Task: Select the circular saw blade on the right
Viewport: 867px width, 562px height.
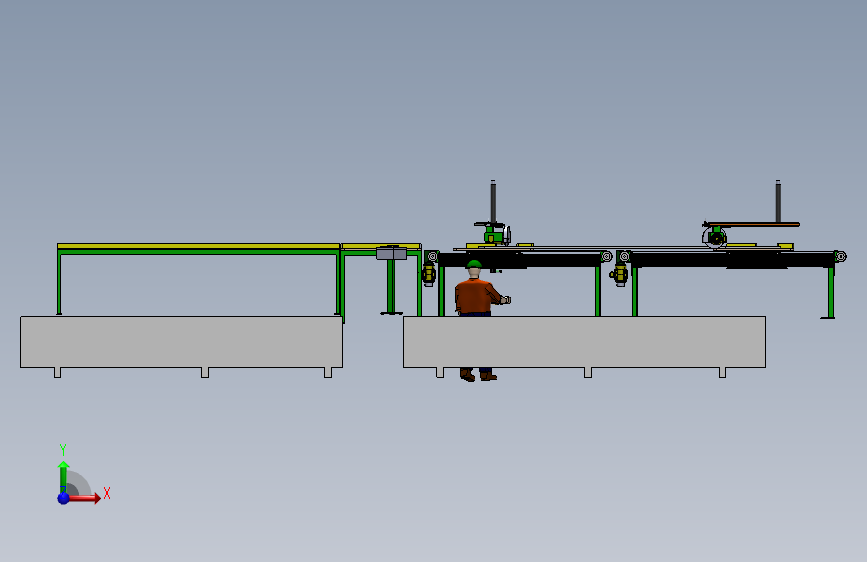Action: click(x=714, y=237)
